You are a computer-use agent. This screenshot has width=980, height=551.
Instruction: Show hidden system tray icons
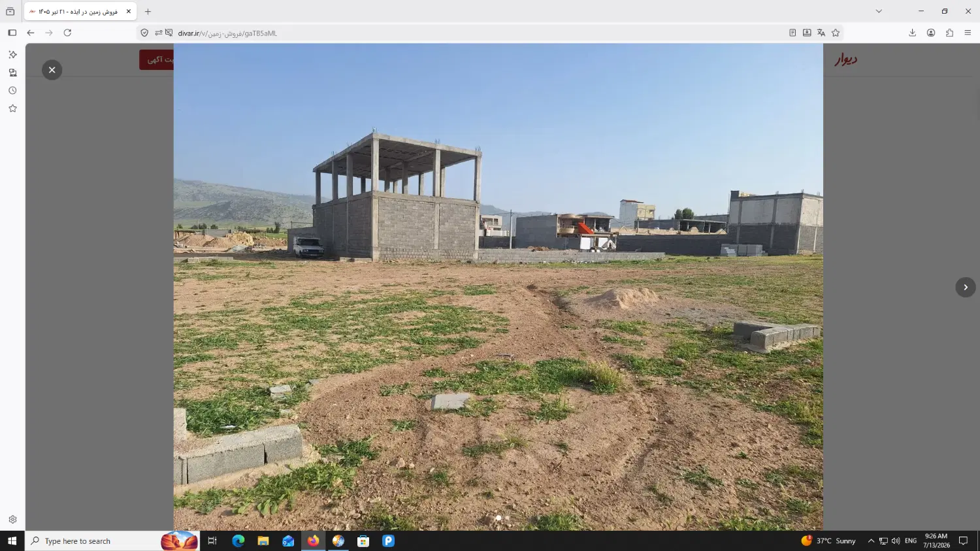(x=871, y=541)
